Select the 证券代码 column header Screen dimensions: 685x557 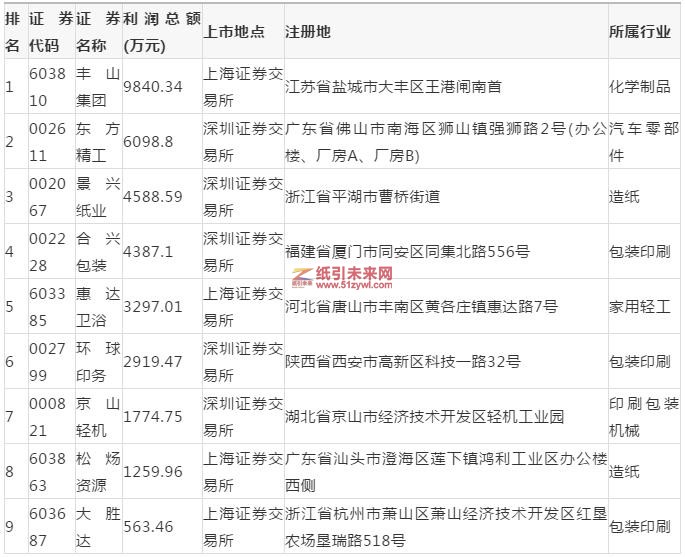[47, 31]
